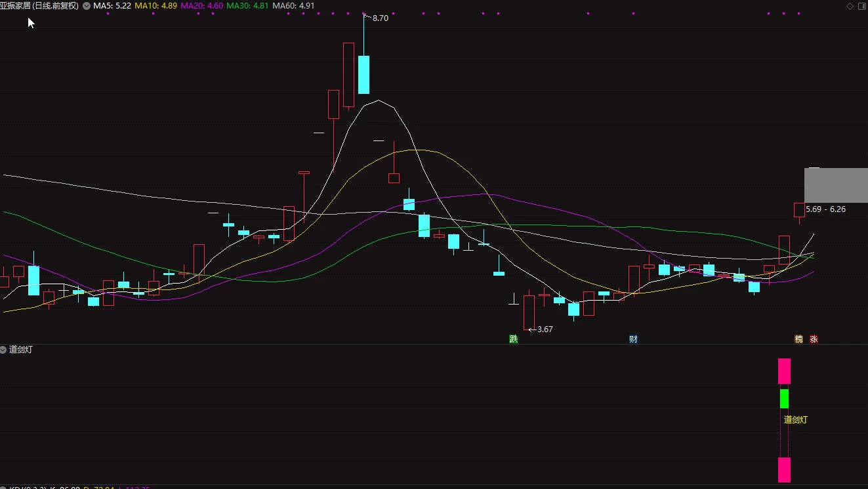Click the 5.69 - 6.26 price range label

point(825,209)
